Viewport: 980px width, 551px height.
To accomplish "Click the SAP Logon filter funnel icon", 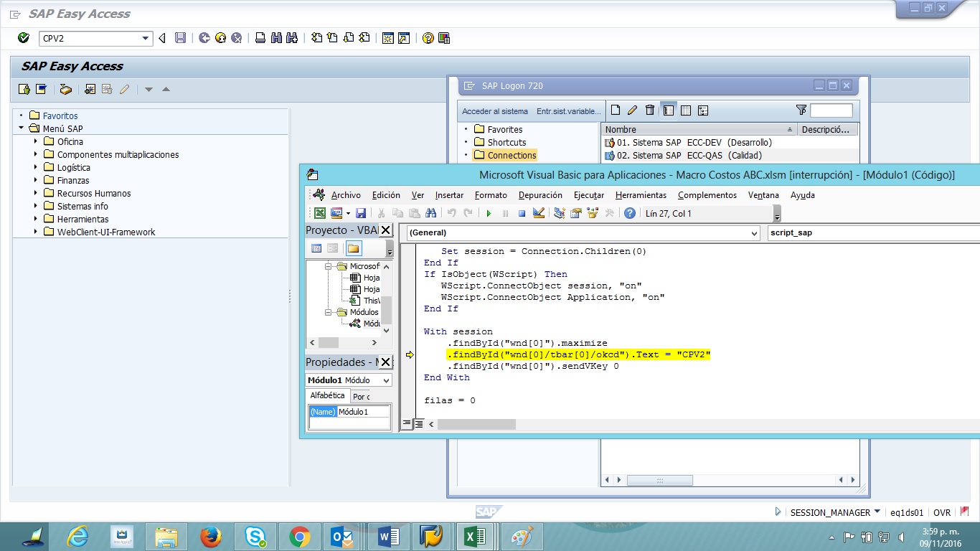I will [x=801, y=110].
